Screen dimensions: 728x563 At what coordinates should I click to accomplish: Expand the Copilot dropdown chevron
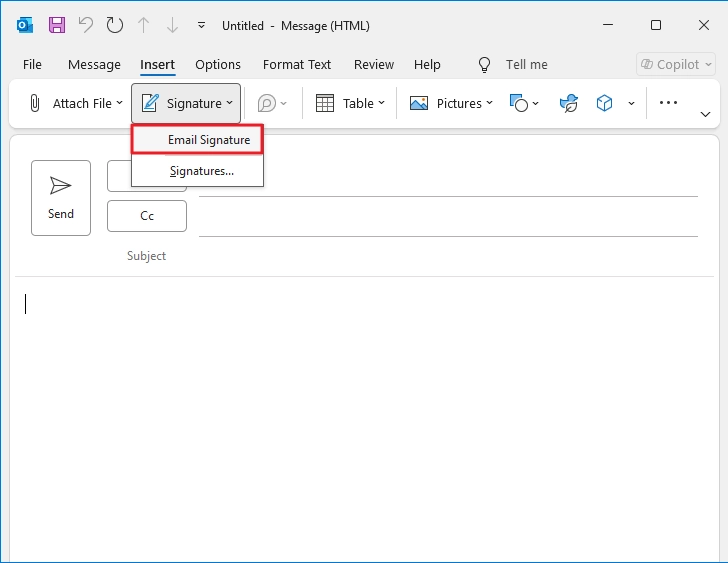[708, 65]
